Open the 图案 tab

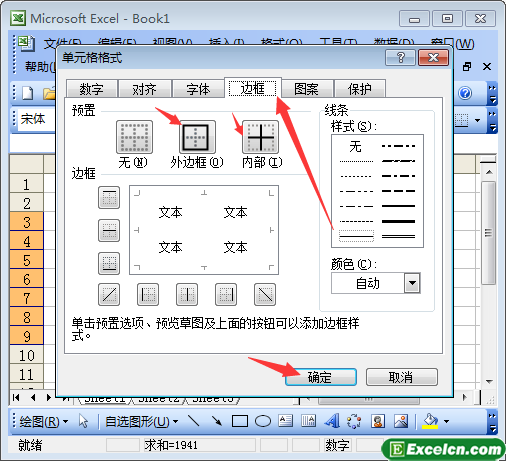tap(307, 89)
